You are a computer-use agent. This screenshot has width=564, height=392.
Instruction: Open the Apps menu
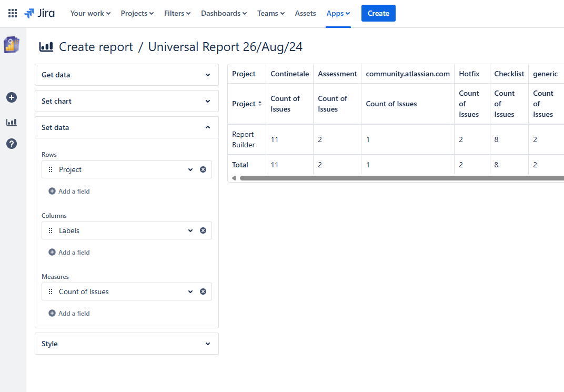click(x=338, y=13)
